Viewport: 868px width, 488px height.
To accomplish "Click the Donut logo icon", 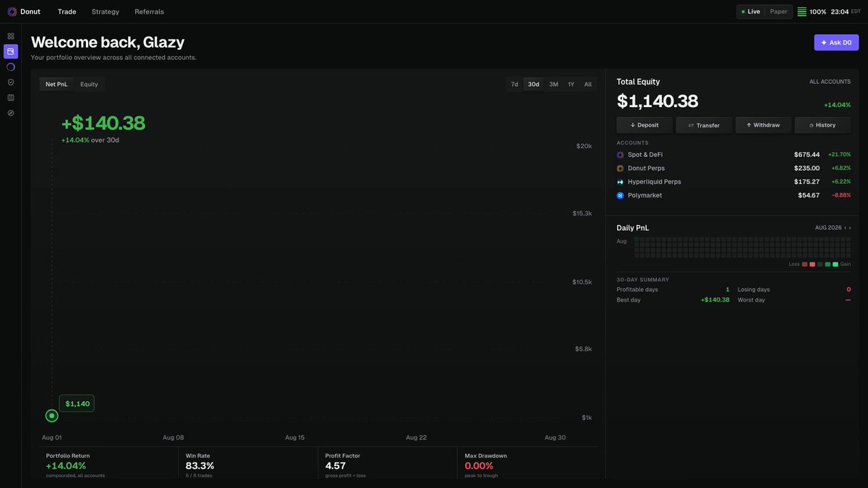I will (x=12, y=12).
